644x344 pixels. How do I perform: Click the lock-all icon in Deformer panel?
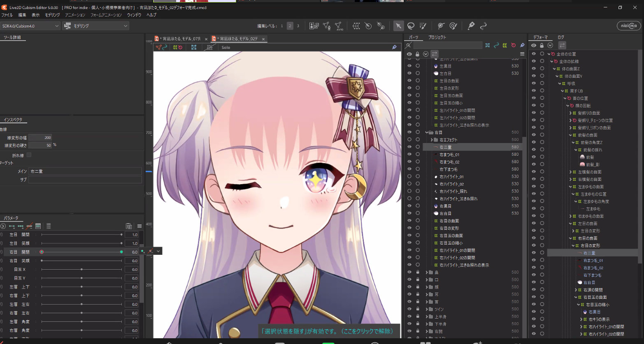tap(542, 45)
